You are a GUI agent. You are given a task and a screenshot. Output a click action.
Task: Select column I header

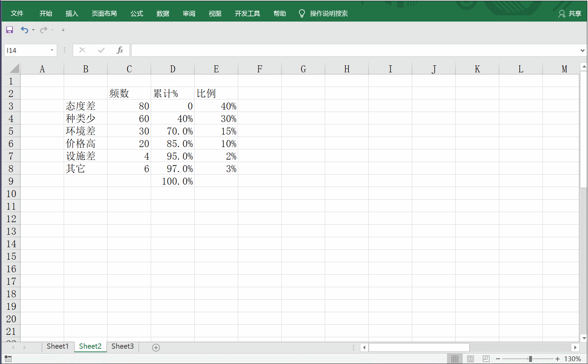point(390,69)
